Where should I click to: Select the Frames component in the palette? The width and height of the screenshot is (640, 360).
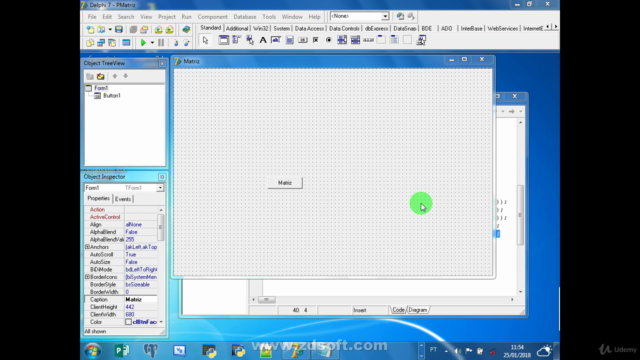(x=224, y=40)
